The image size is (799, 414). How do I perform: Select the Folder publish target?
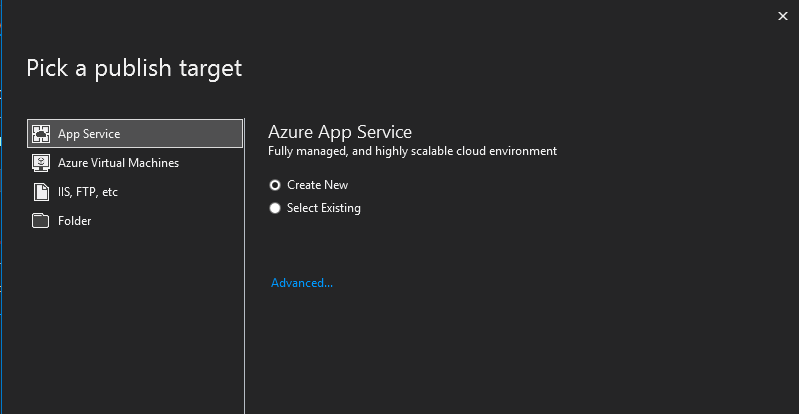(135, 221)
